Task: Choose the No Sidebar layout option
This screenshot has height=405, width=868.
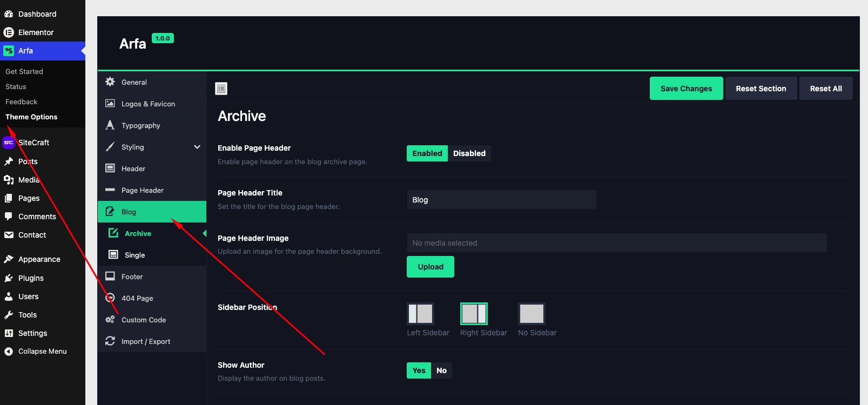Action: [x=531, y=314]
